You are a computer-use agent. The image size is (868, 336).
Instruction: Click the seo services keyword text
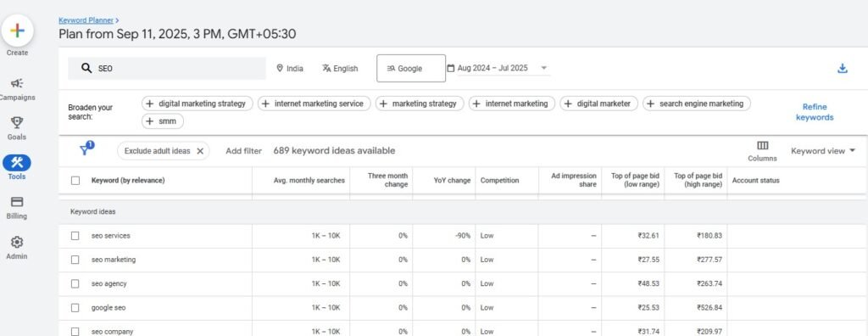pos(111,236)
